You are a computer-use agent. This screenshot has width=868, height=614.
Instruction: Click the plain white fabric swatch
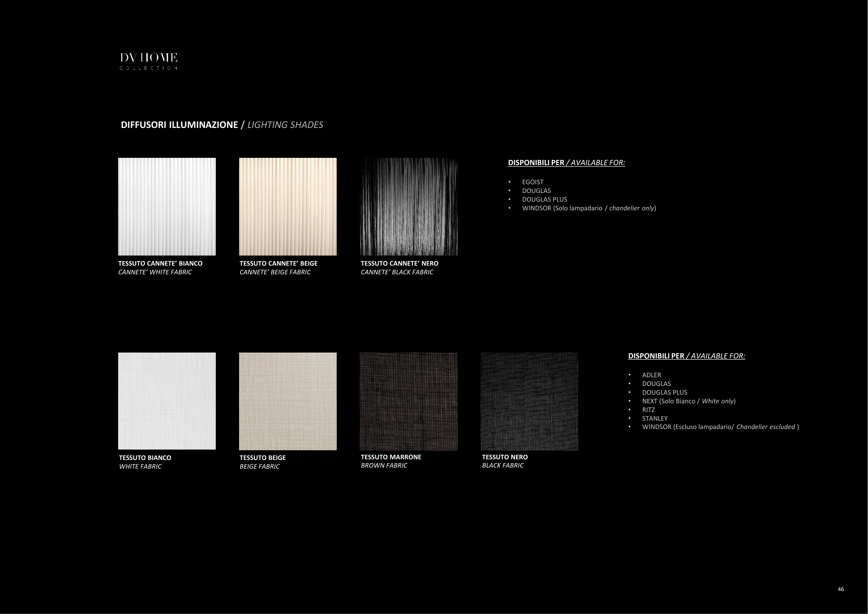coord(167,401)
